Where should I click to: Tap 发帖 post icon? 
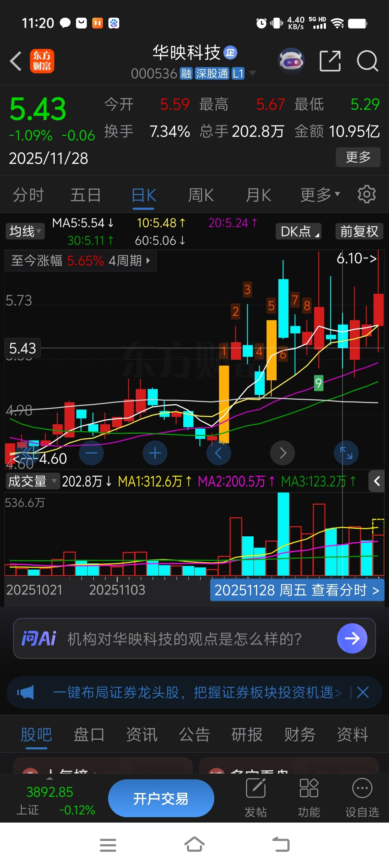[x=256, y=798]
